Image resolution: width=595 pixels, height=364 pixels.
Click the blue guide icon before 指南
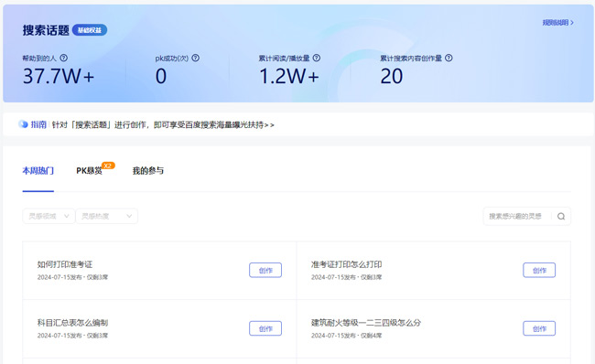pyautogui.click(x=23, y=124)
